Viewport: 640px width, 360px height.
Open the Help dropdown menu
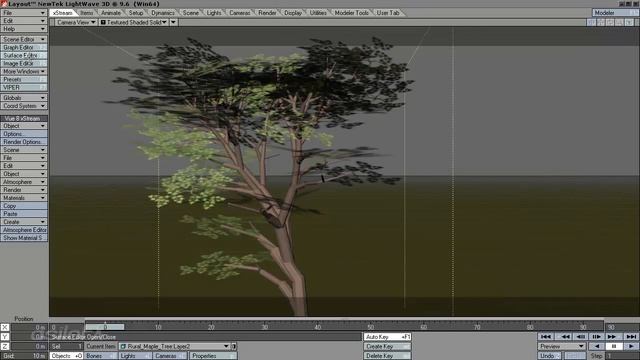(x=24, y=29)
